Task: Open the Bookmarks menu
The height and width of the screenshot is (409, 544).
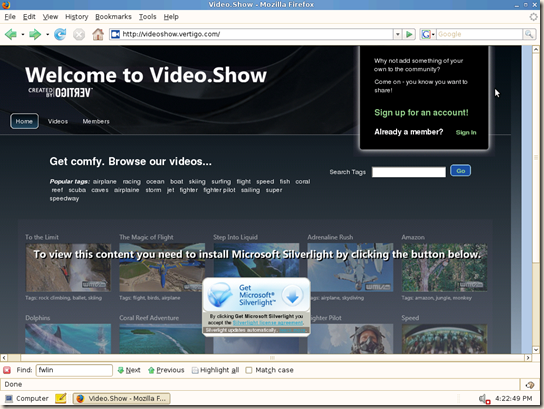Action: click(113, 17)
